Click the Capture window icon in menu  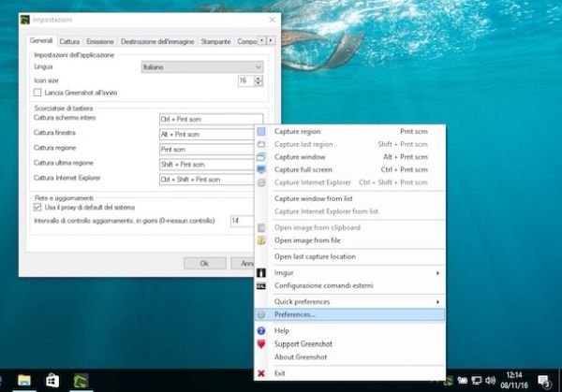click(262, 157)
